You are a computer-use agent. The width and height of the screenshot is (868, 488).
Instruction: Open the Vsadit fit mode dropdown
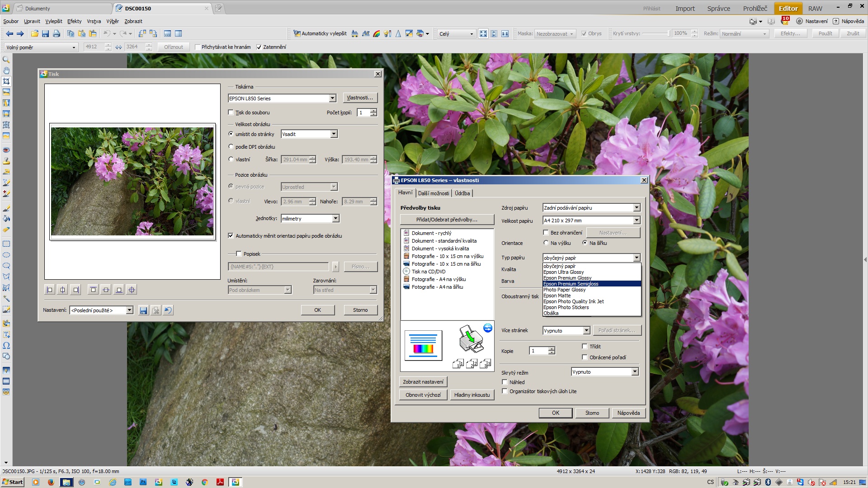309,134
